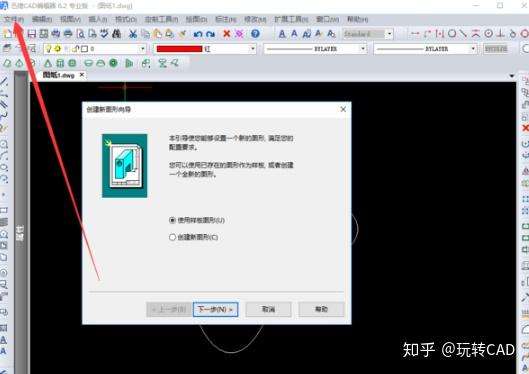
Task: Switch to the 图纸1.dwg drawing tab
Action: 59,75
